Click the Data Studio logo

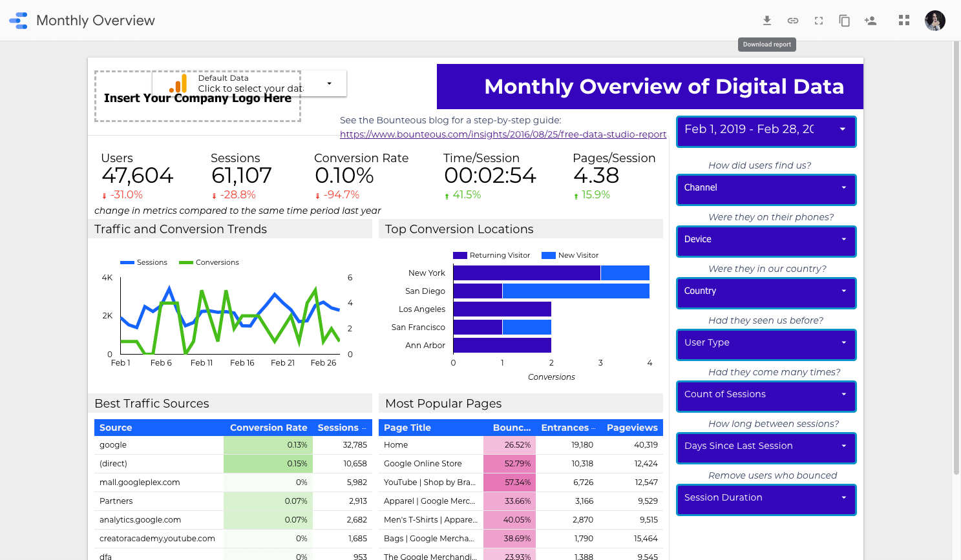click(x=19, y=21)
